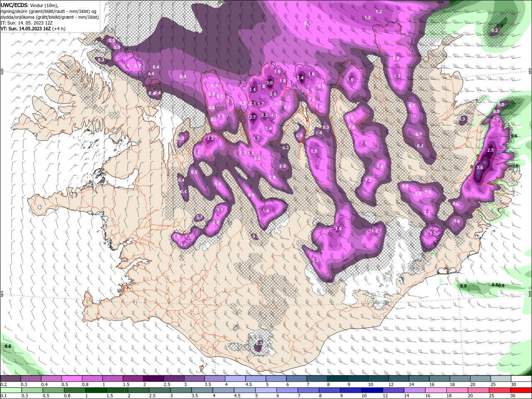The image size is (532, 399).
Task: Click the dark teal swatch at 8 in the upper legend
Action: point(337,379)
